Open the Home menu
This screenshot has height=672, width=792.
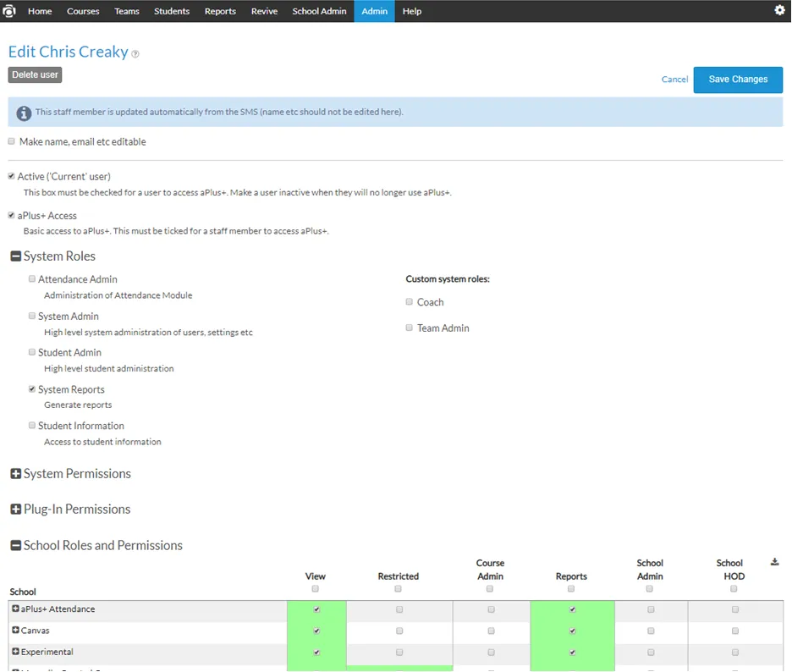(x=40, y=11)
